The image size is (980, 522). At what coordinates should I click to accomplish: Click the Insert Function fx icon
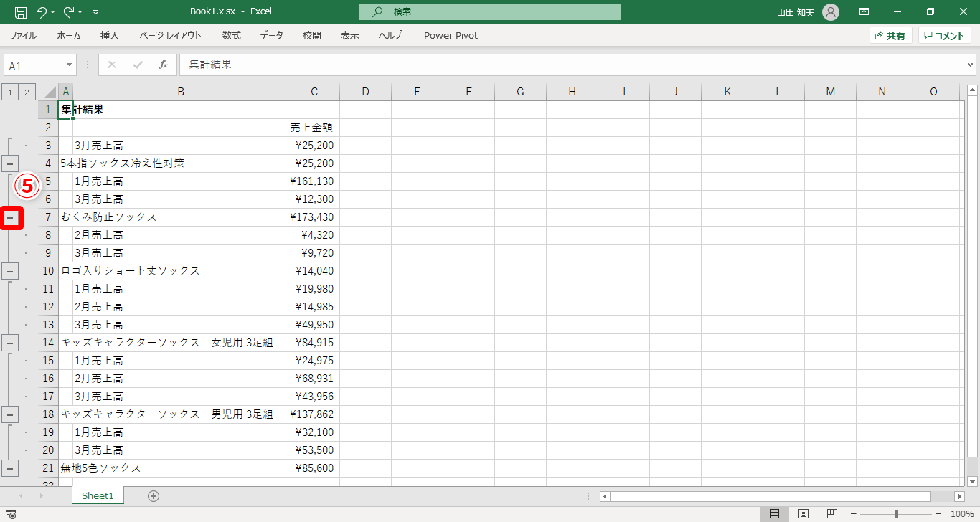coord(164,65)
